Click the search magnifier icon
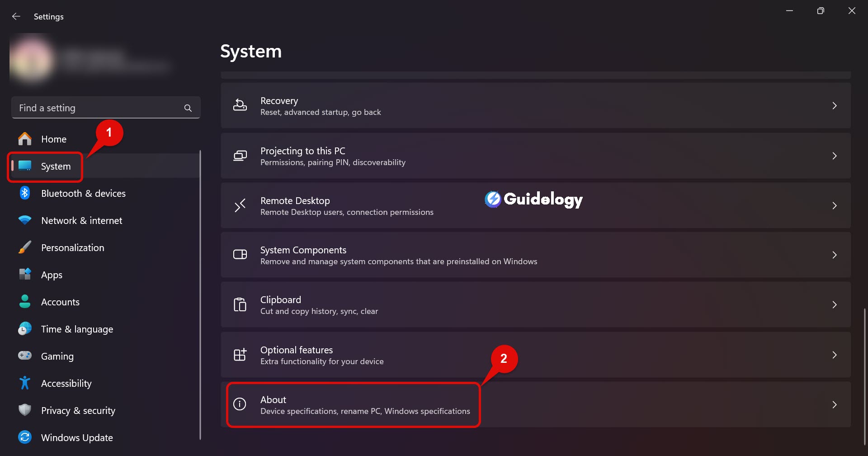The height and width of the screenshot is (456, 868). (188, 108)
